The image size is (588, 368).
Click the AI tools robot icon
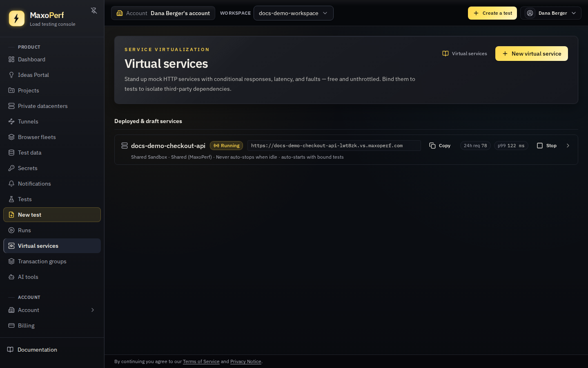click(x=11, y=277)
